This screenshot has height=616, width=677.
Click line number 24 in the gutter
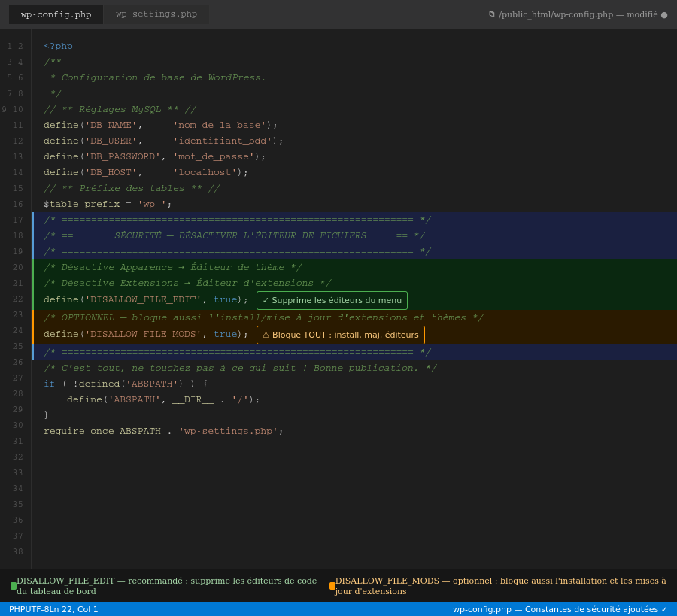(18, 330)
